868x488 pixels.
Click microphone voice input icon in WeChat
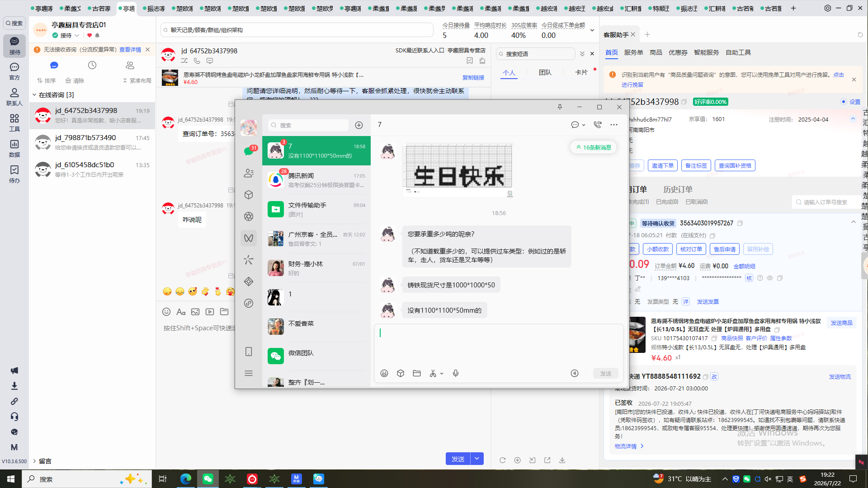[x=456, y=373]
